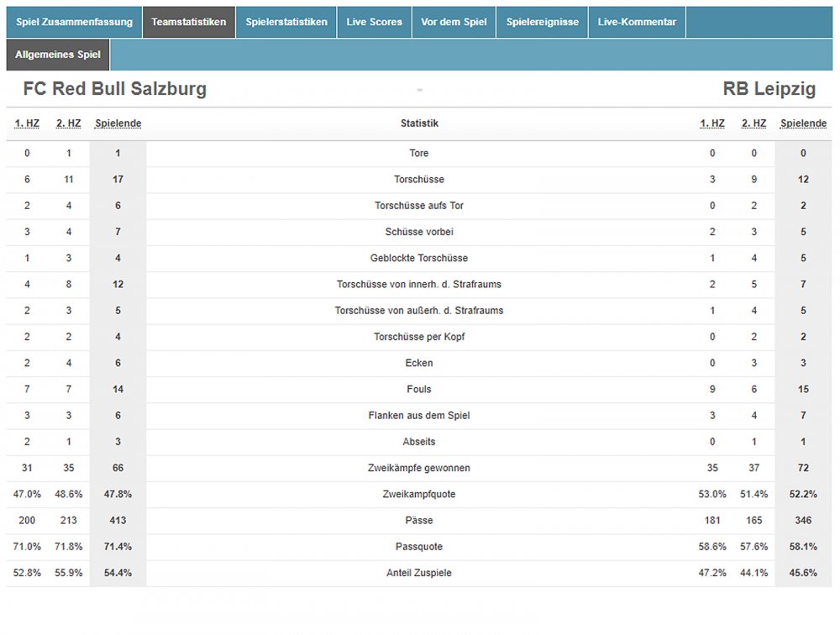This screenshot has width=840, height=635.
Task: Click Salzburg's 1. HZ column header
Action: coord(27,123)
